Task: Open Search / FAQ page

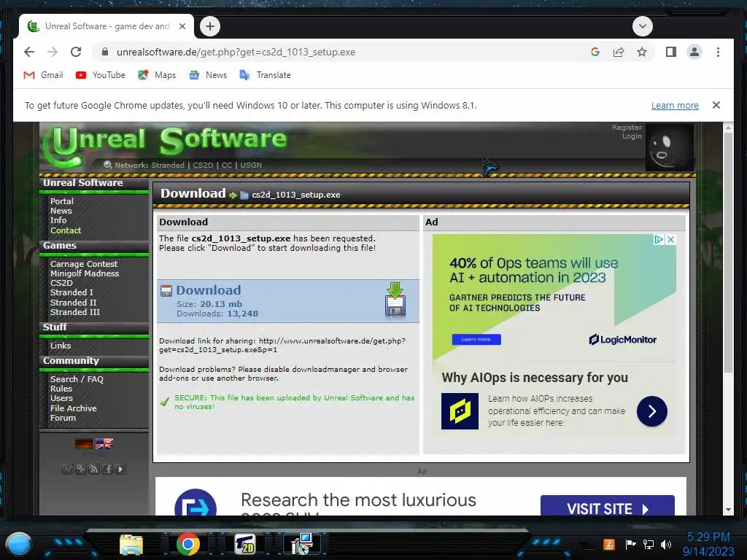Action: pyautogui.click(x=77, y=379)
